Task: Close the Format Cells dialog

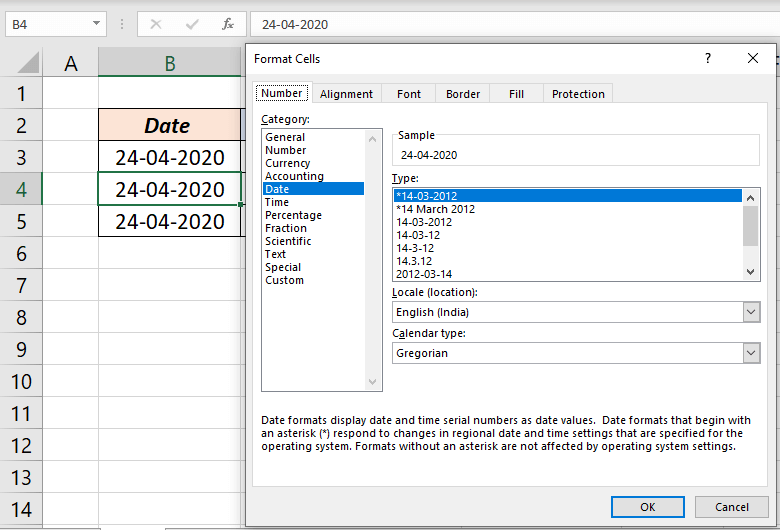Action: [753, 58]
